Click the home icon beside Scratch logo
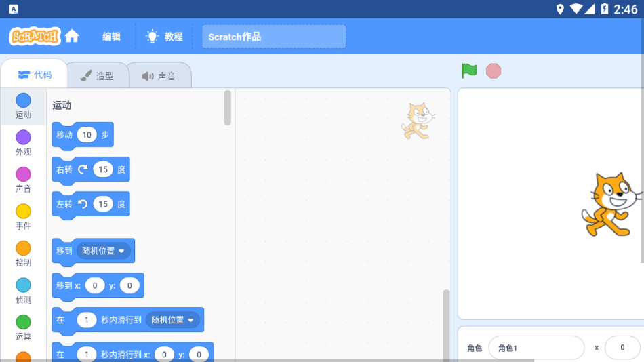Viewport: 644px width, 362px height. point(72,37)
